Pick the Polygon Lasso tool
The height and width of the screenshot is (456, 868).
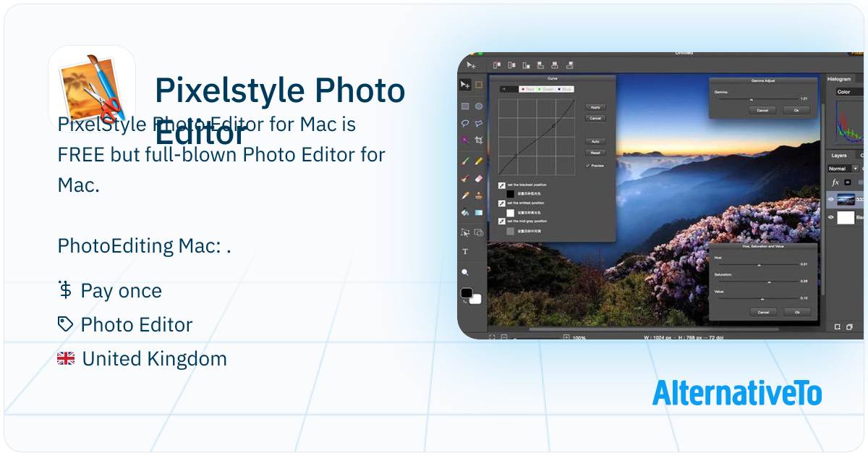(479, 123)
